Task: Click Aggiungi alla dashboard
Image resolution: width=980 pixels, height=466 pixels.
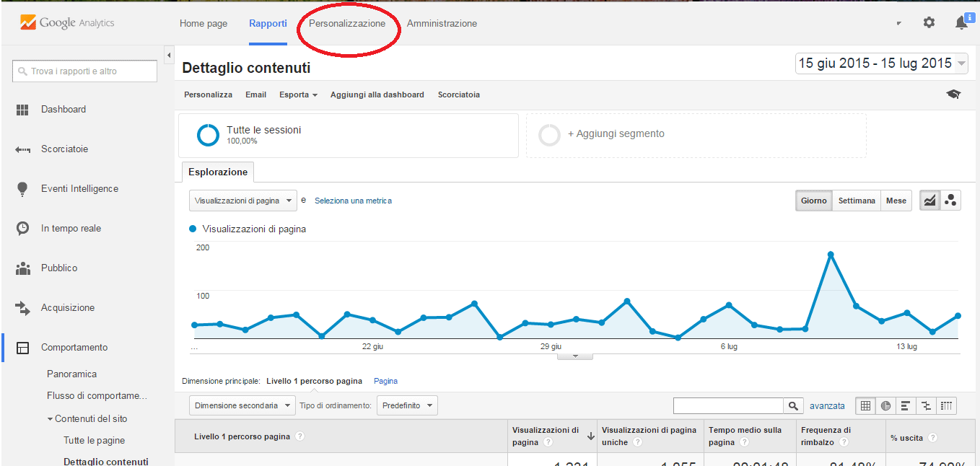Action: pyautogui.click(x=377, y=94)
